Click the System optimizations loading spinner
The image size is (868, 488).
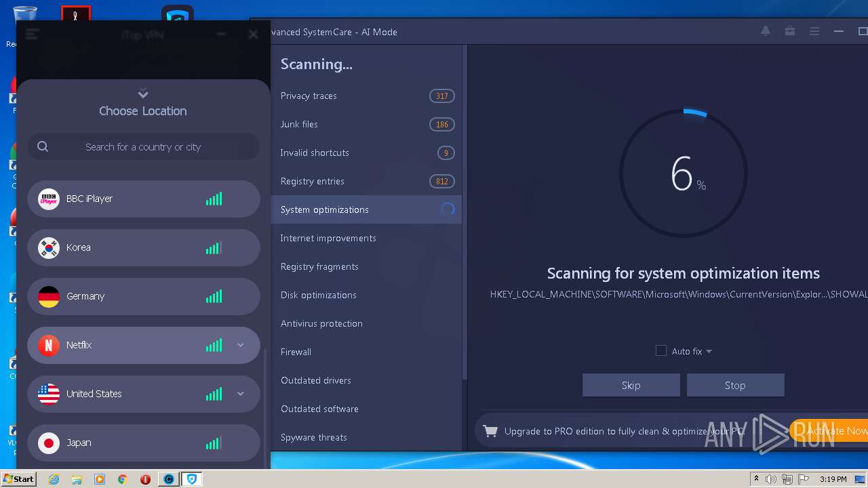(448, 209)
